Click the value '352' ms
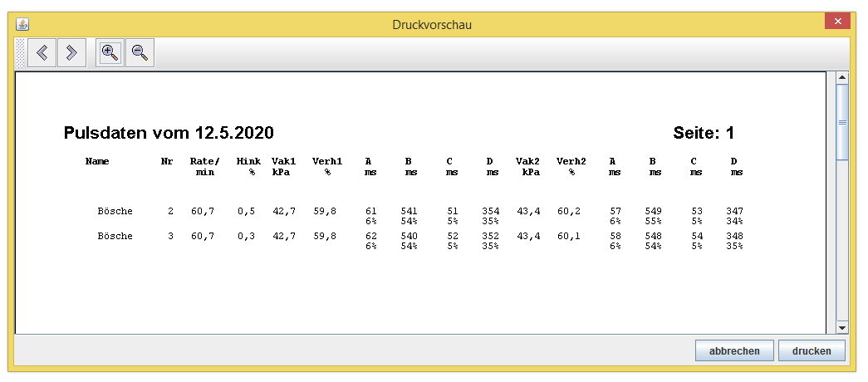This screenshot has width=868, height=382. 490,236
